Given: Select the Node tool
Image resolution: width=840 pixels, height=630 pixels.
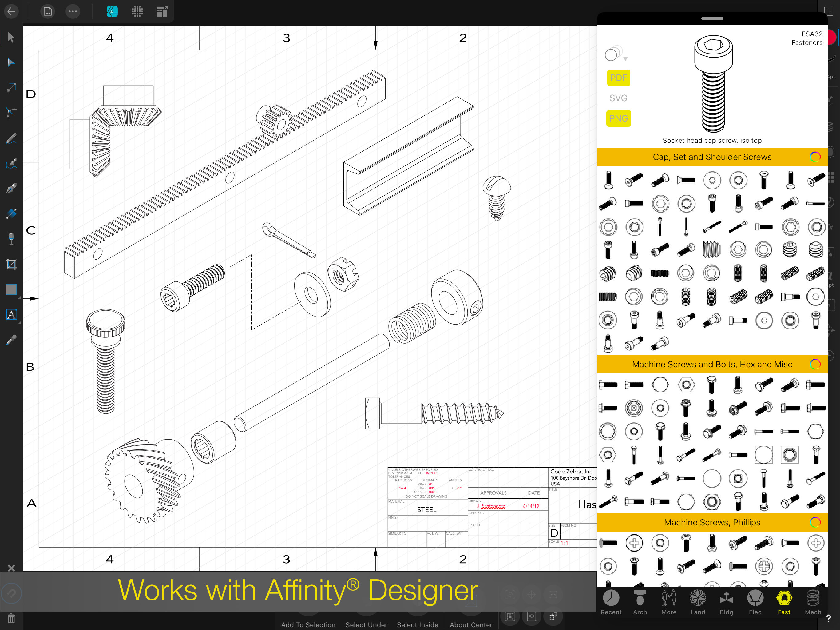Looking at the screenshot, I should click(x=11, y=63).
